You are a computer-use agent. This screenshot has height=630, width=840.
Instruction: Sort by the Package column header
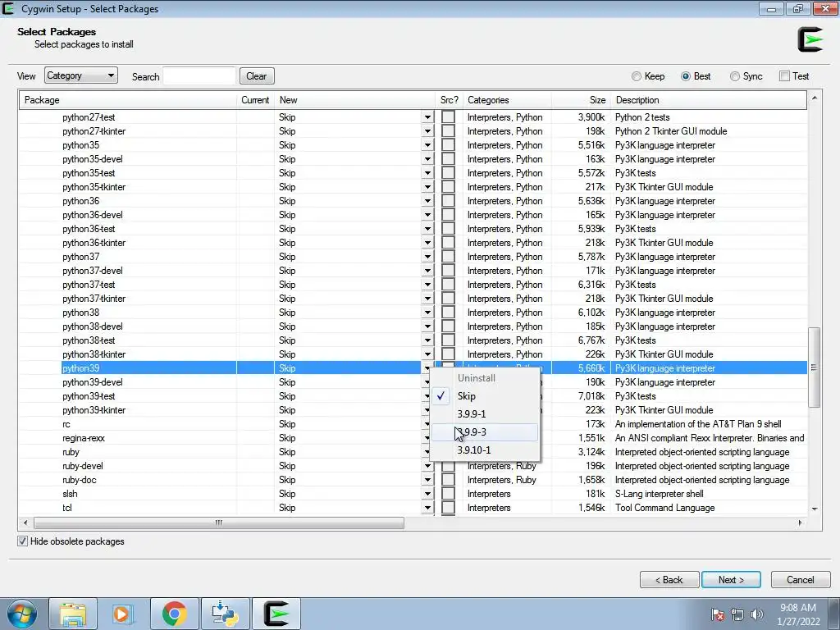coord(128,100)
